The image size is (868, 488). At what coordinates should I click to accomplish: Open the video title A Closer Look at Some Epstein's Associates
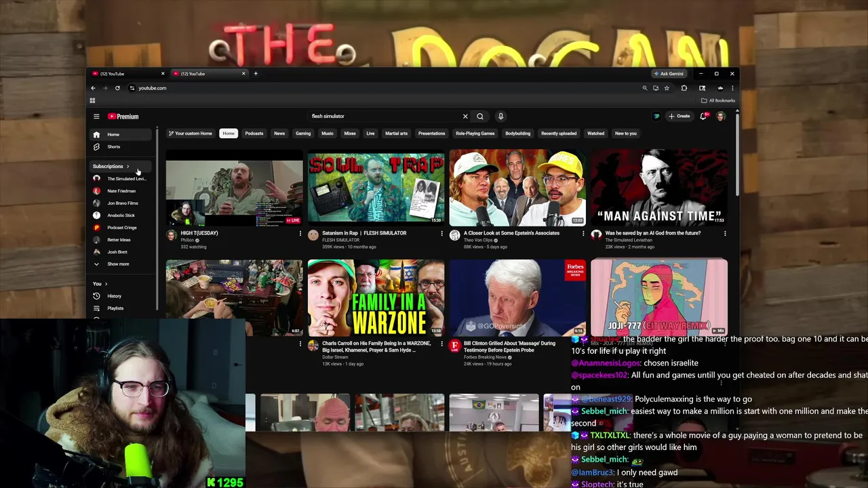click(511, 233)
